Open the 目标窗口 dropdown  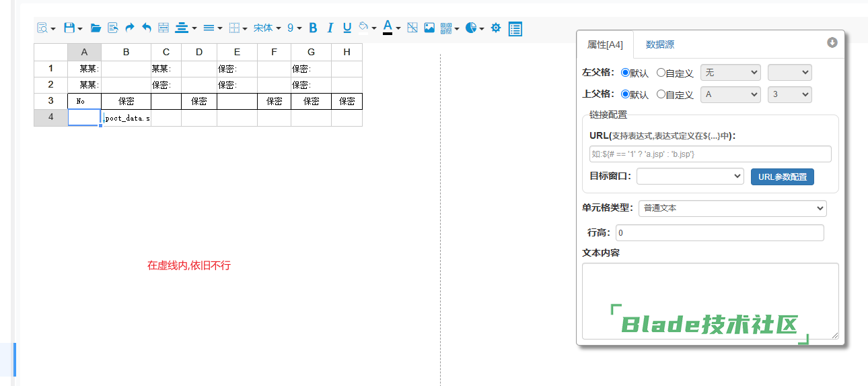pyautogui.click(x=690, y=176)
